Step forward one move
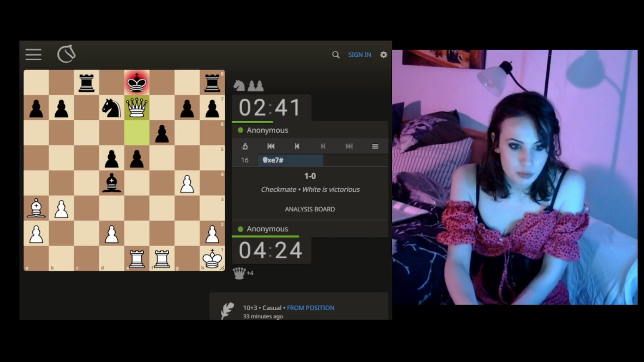Screen dimensions: 644x362 point(323,146)
